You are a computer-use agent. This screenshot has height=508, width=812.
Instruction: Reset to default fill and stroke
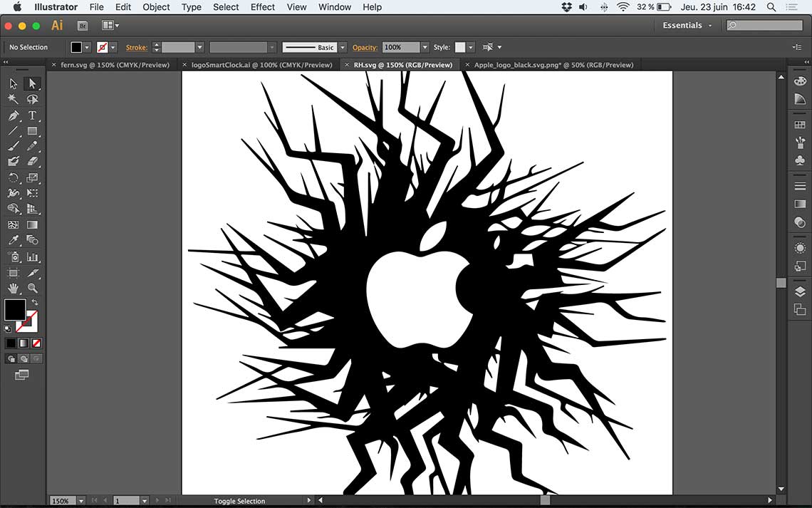point(8,329)
